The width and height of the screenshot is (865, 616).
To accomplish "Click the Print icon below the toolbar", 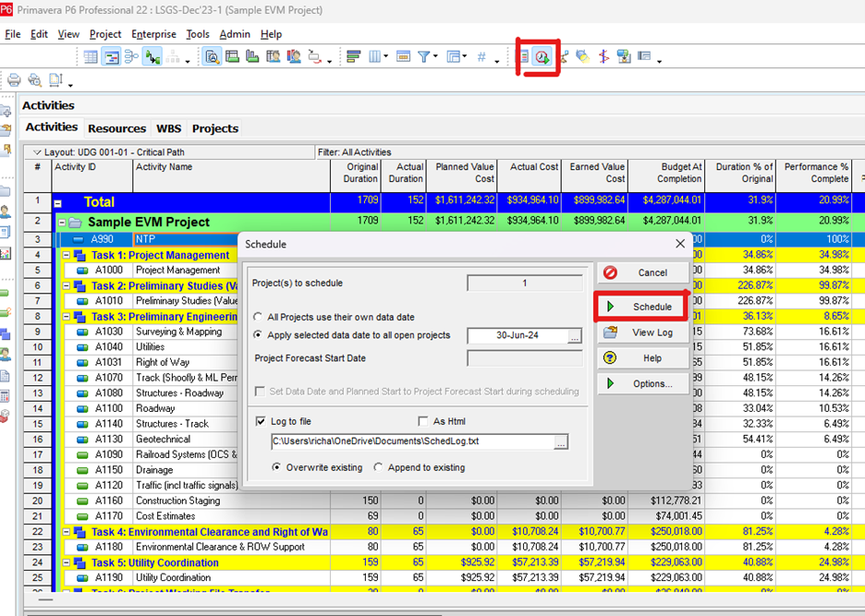I will pos(13,79).
